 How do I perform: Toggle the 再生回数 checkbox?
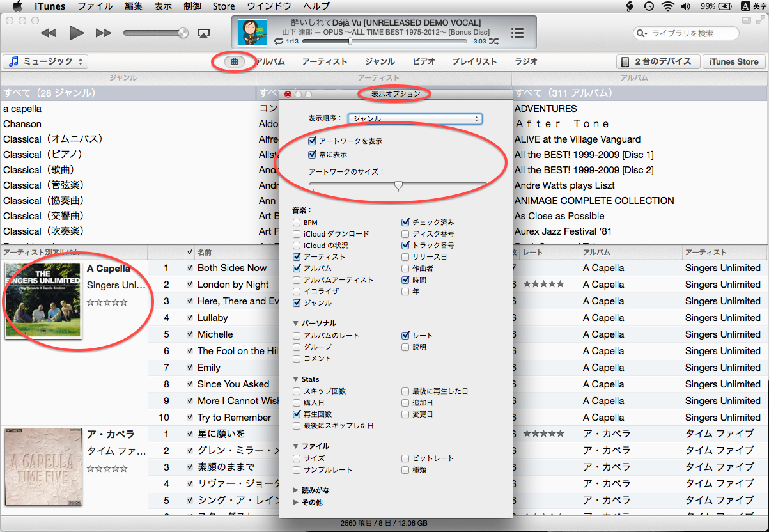[297, 414]
